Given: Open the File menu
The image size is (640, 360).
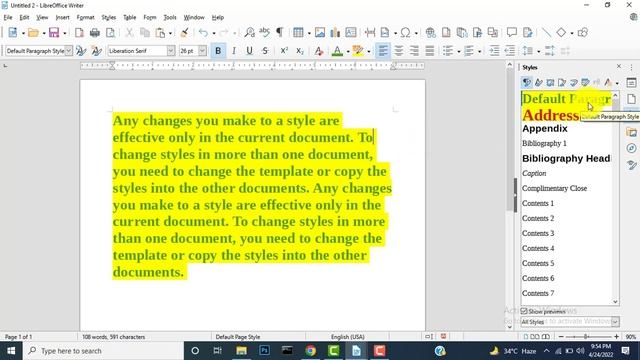Looking at the screenshot, I should tap(8, 18).
